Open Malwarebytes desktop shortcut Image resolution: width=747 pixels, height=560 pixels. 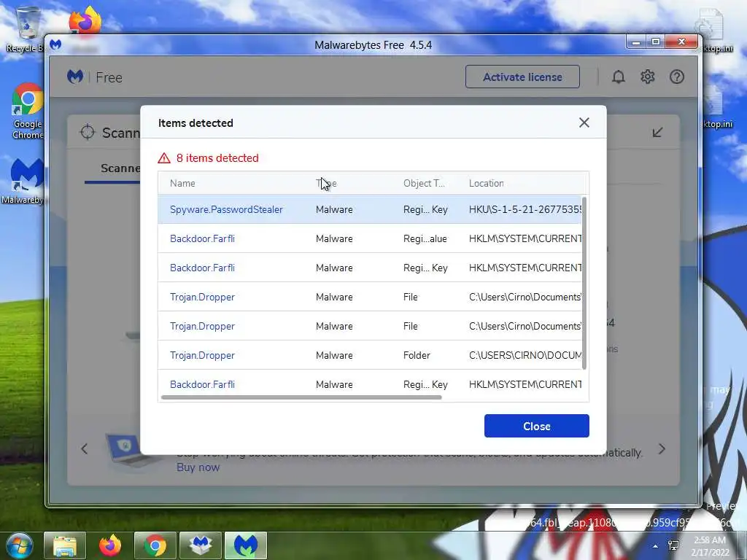[x=23, y=182]
